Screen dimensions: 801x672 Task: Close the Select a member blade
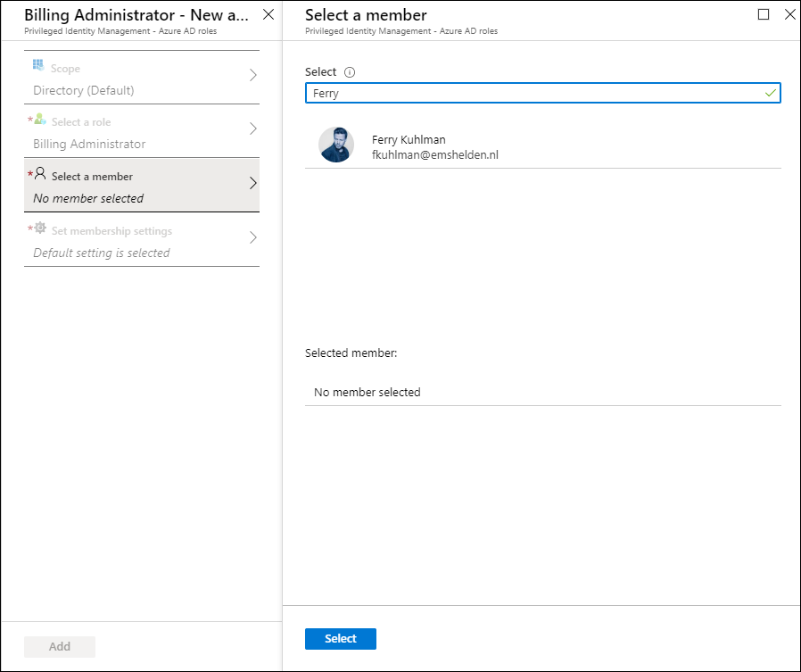[789, 14]
